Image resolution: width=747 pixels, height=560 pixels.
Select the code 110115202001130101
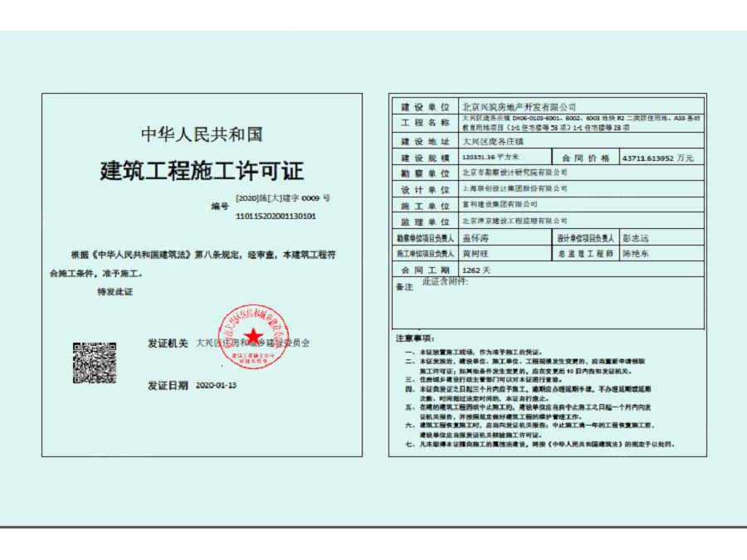pyautogui.click(x=276, y=217)
